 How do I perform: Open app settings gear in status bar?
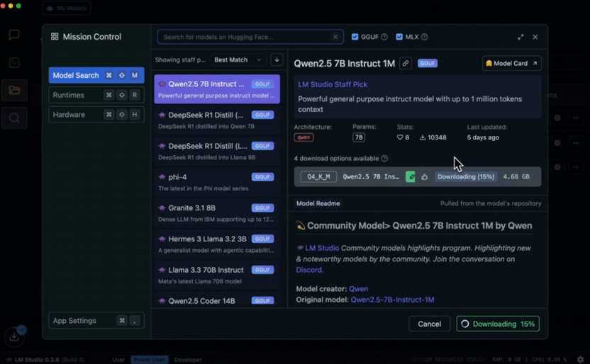(x=581, y=360)
